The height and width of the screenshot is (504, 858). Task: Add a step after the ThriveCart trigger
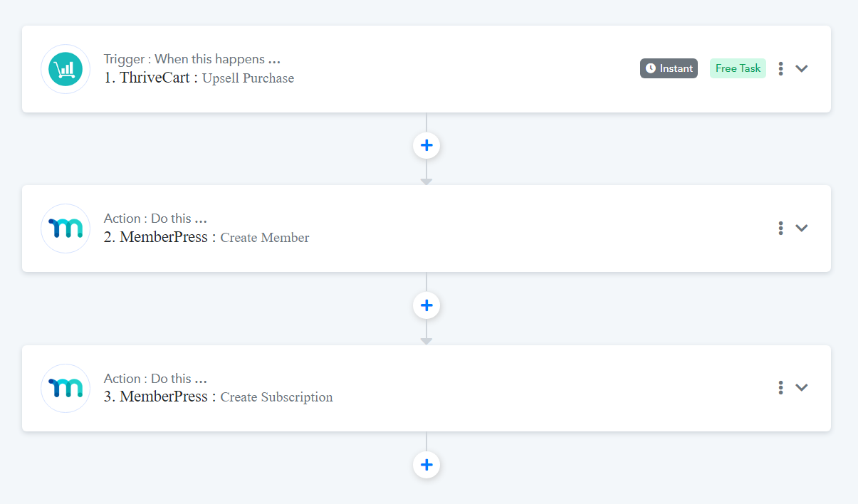427,145
